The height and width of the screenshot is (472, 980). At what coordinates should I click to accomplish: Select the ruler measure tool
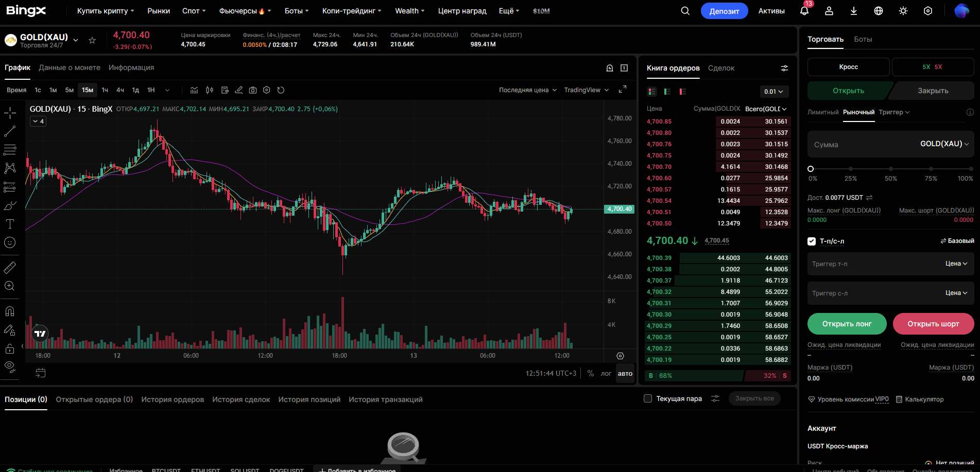coord(10,268)
